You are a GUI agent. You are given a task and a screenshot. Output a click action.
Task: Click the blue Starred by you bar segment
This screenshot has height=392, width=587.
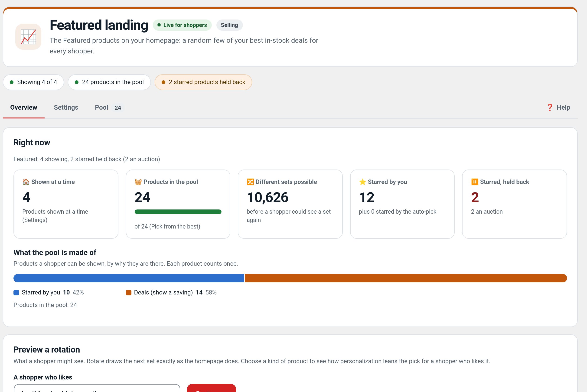(128, 278)
